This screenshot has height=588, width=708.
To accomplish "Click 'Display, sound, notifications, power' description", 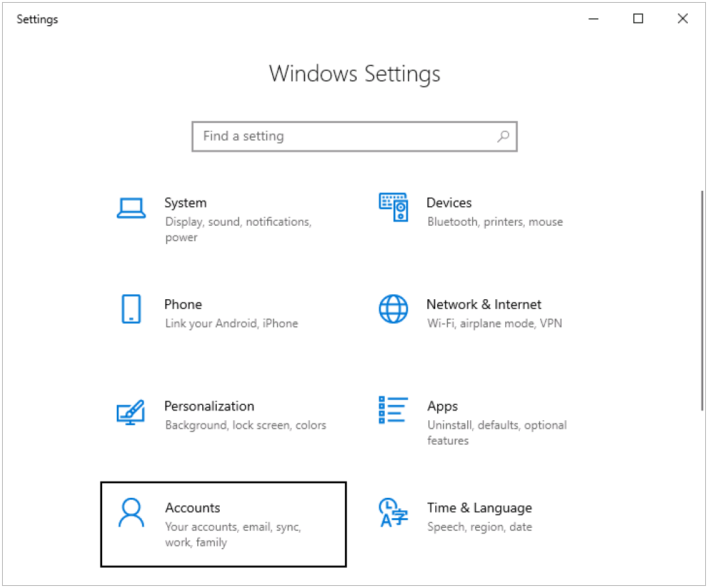I will (x=239, y=230).
